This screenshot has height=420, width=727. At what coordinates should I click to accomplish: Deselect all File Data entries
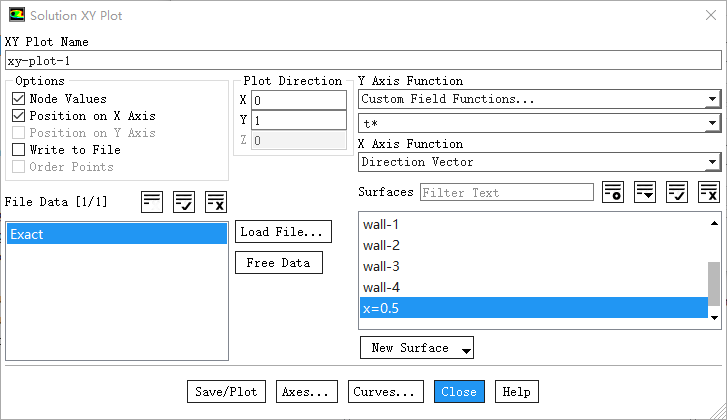pos(216,201)
